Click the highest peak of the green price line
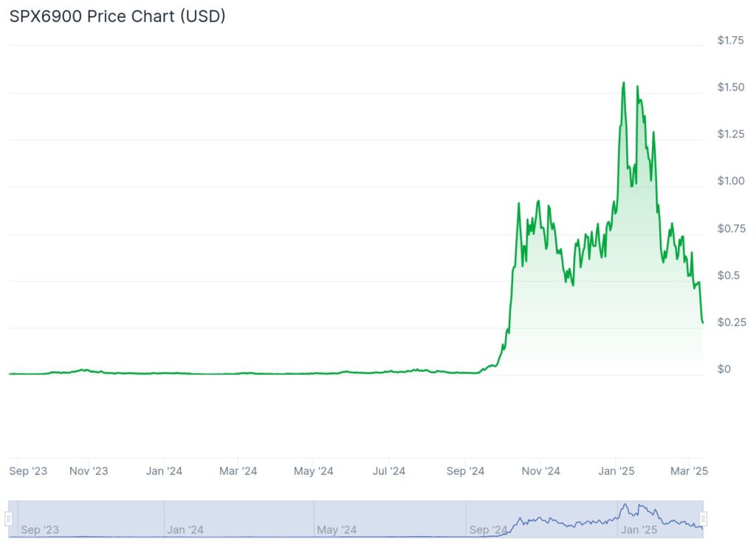The height and width of the screenshot is (551, 756). pos(624,83)
